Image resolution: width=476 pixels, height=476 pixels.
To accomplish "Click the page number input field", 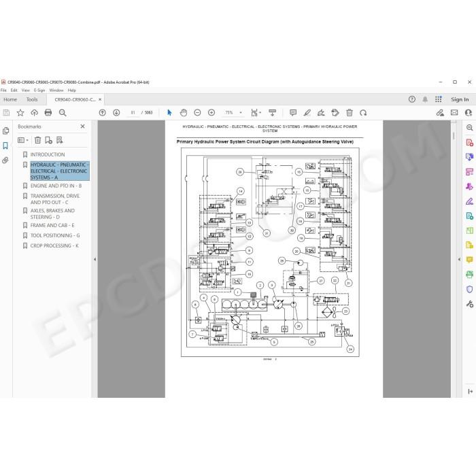I will click(133, 113).
